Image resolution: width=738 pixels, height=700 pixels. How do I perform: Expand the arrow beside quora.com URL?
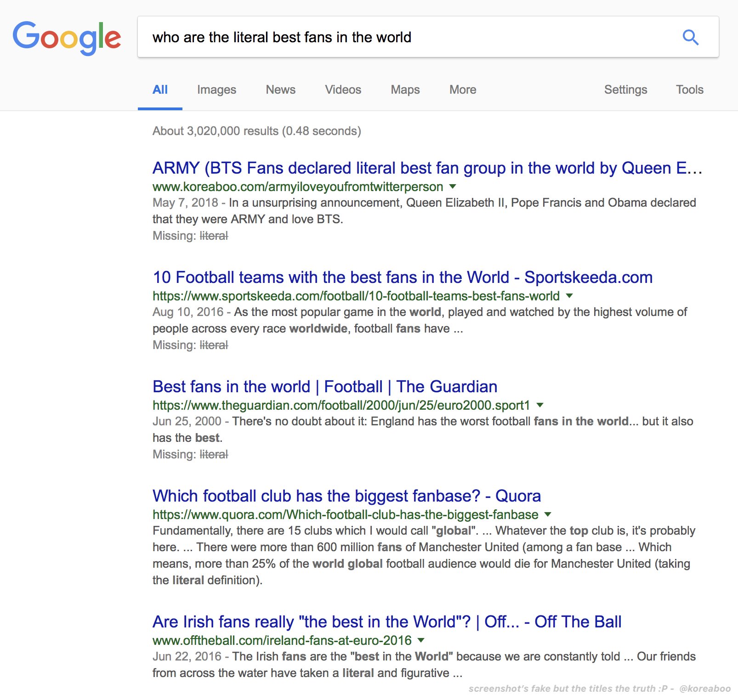click(548, 514)
